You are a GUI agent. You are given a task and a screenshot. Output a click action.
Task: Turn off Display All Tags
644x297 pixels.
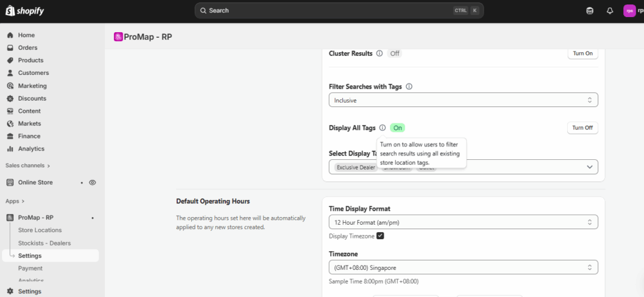pos(582,128)
